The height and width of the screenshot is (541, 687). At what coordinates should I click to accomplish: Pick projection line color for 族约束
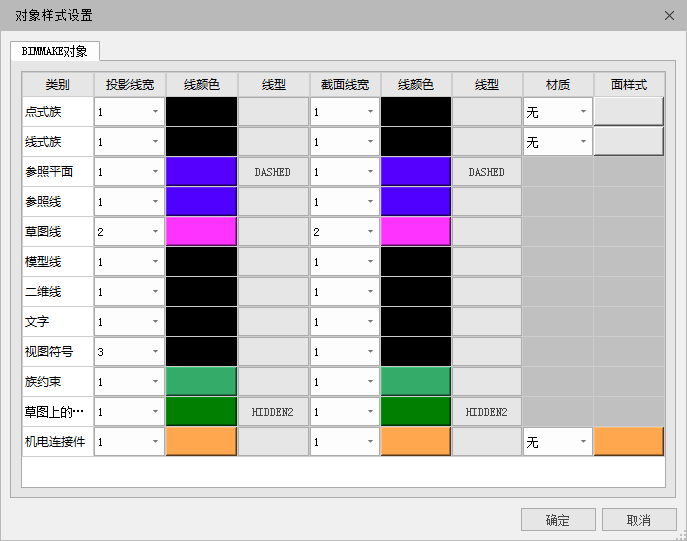click(x=201, y=382)
